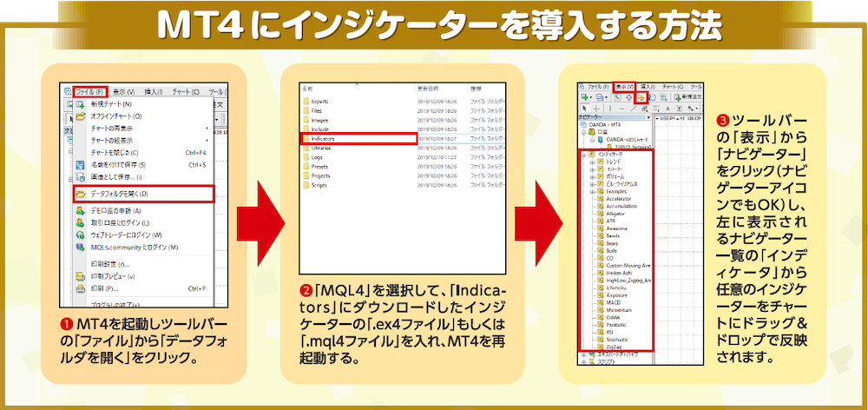
Task: Open the 表示 (V) menu in the third screenshot
Action: pyautogui.click(x=626, y=87)
